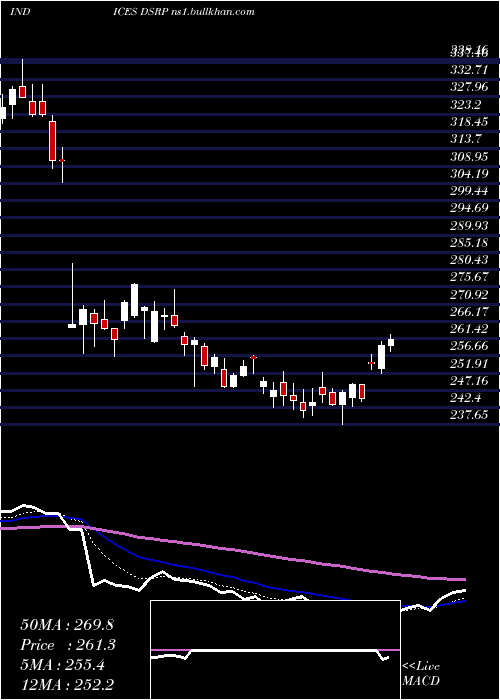This screenshot has height=700, width=500.
Task: Click the MACD line inside inset panel
Action: pos(270,654)
